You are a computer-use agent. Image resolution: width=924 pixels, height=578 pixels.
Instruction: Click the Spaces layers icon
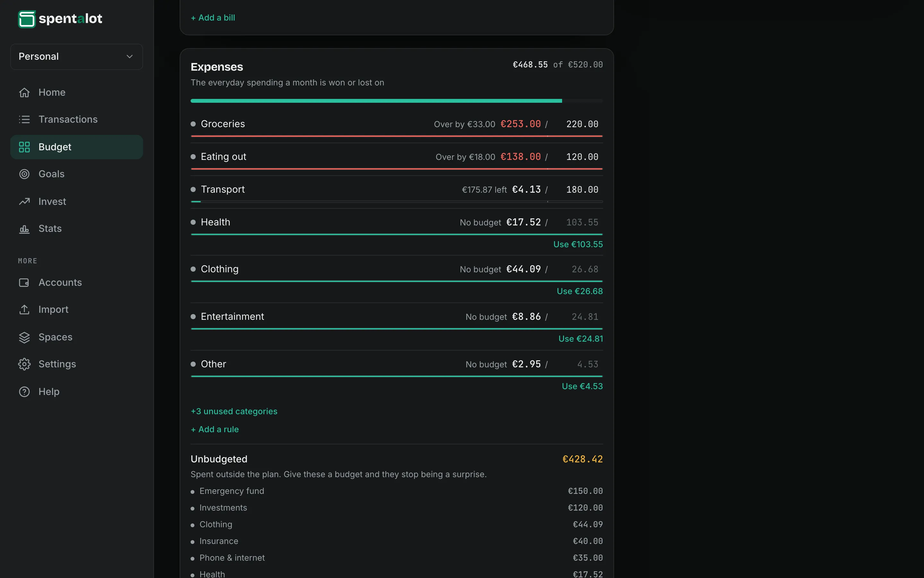[24, 337]
